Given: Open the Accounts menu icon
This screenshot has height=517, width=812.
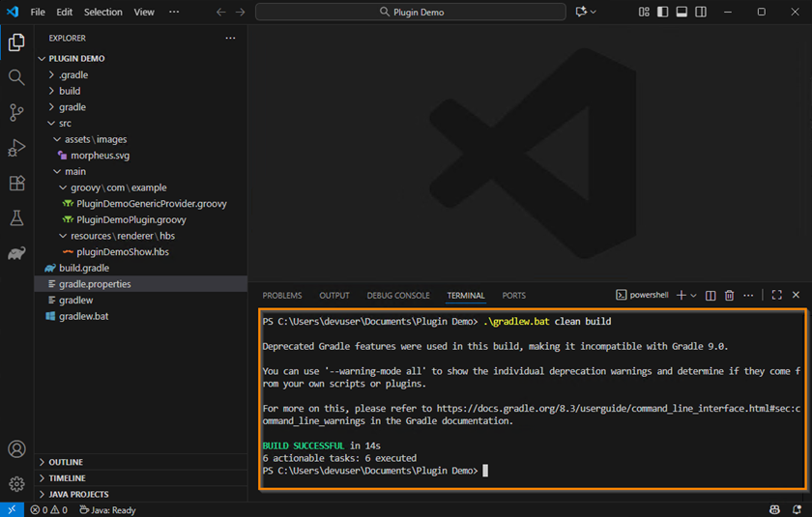Looking at the screenshot, I should tap(16, 448).
